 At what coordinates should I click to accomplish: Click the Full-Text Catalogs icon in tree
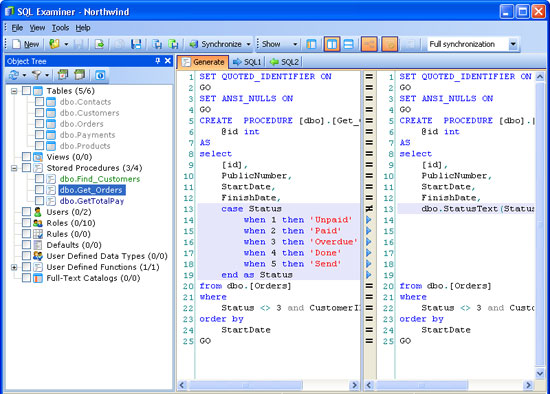point(38,278)
